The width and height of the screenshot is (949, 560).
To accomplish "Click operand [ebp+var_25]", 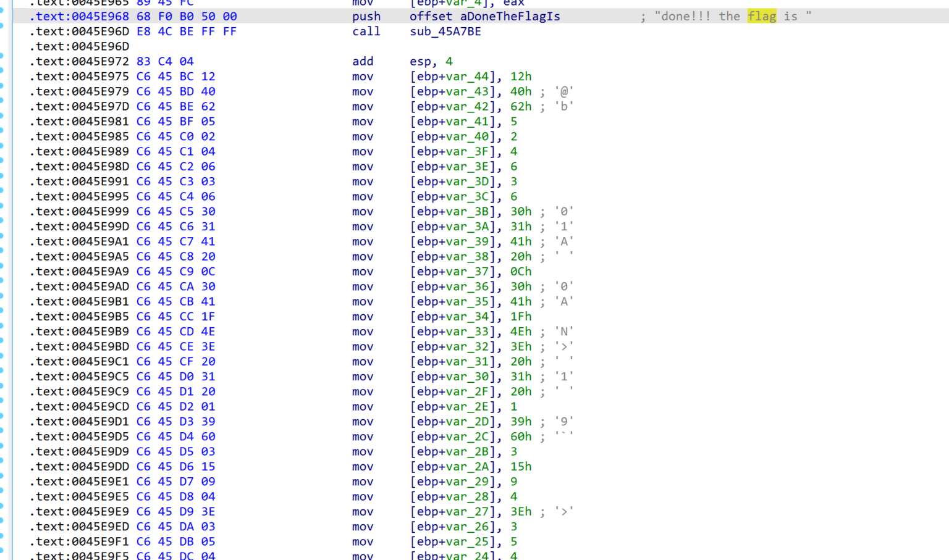I will click(453, 541).
